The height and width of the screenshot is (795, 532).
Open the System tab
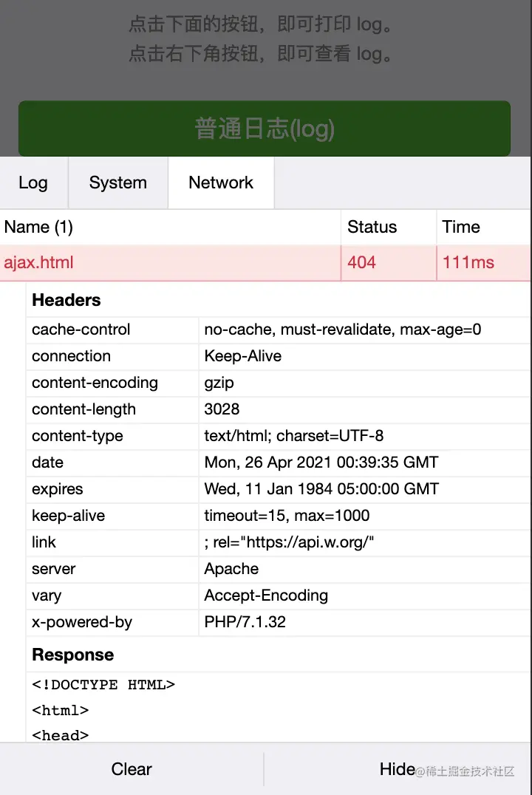pos(118,182)
